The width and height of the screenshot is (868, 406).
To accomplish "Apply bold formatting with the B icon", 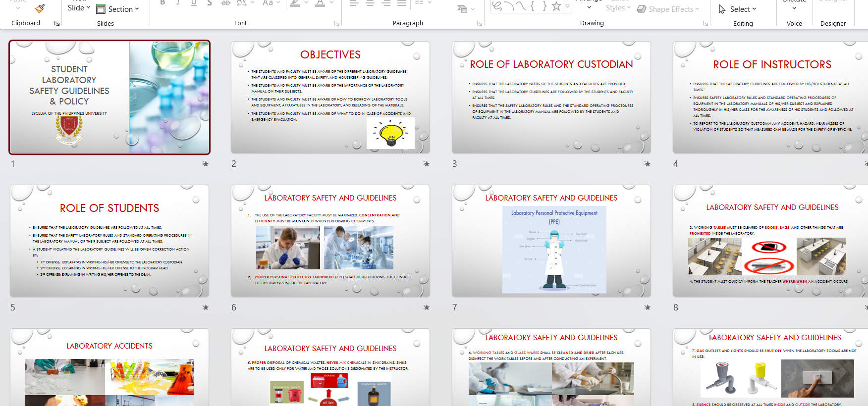I will point(162,3).
